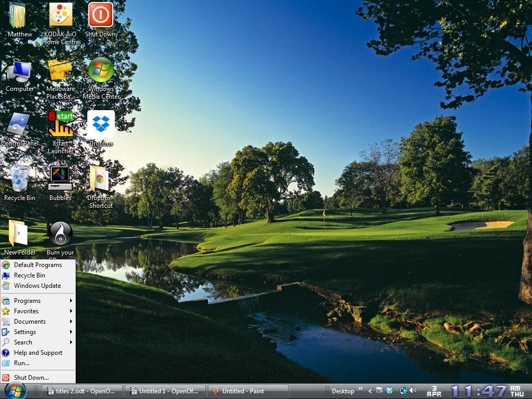Viewport: 532px width, 399px height.
Task: Open Dropbox from the desktop
Action: click(x=100, y=125)
